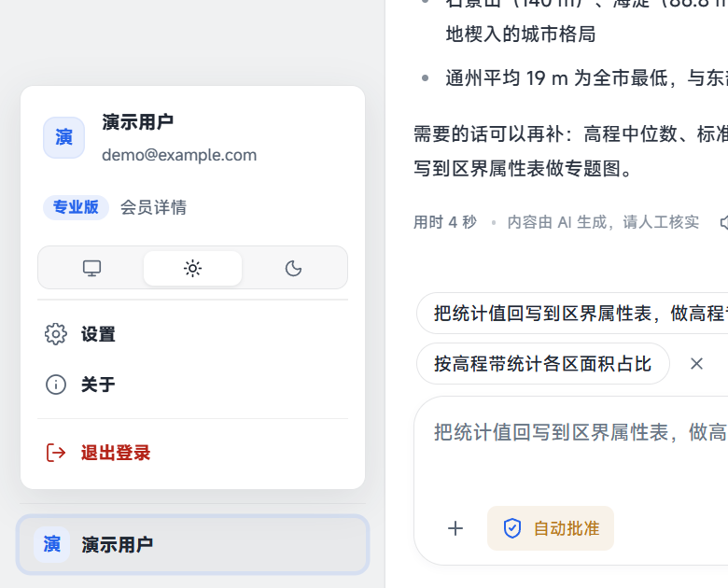Click the shield check icon in 自动批准

click(x=512, y=528)
